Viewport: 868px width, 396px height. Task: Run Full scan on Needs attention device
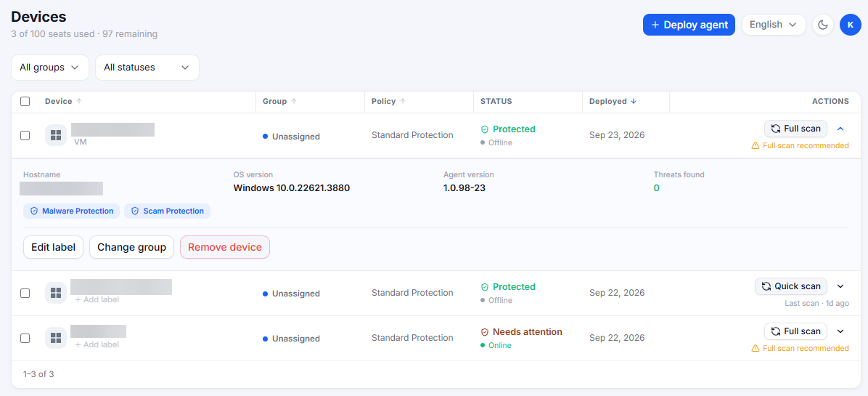pos(796,331)
